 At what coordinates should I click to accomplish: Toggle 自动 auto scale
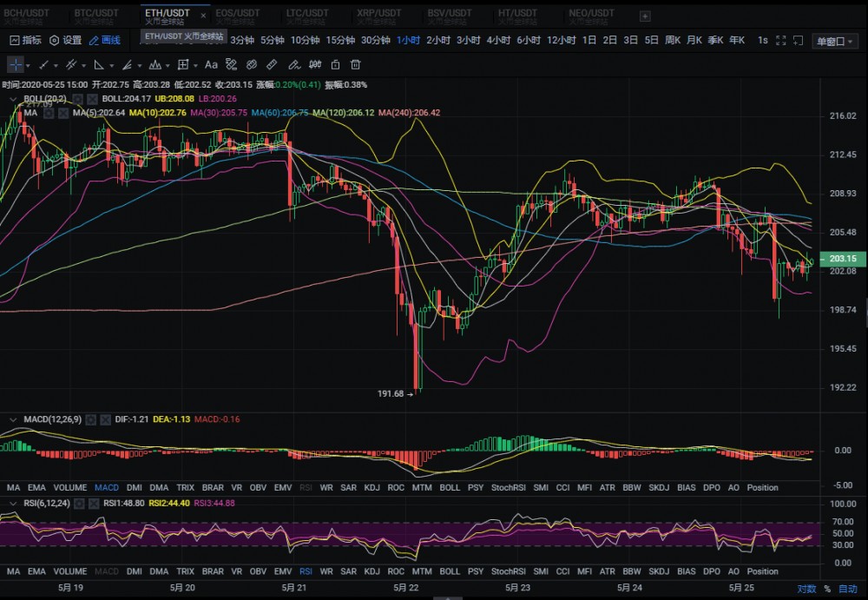(x=848, y=588)
